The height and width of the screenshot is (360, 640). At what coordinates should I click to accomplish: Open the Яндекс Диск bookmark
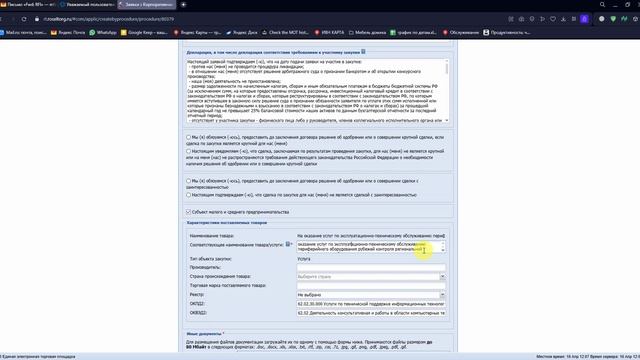click(x=242, y=32)
